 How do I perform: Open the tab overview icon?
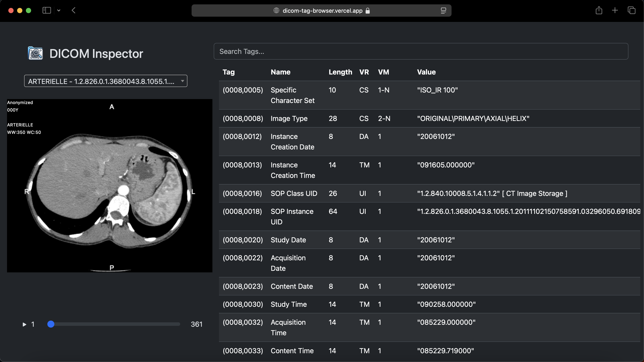[632, 10]
